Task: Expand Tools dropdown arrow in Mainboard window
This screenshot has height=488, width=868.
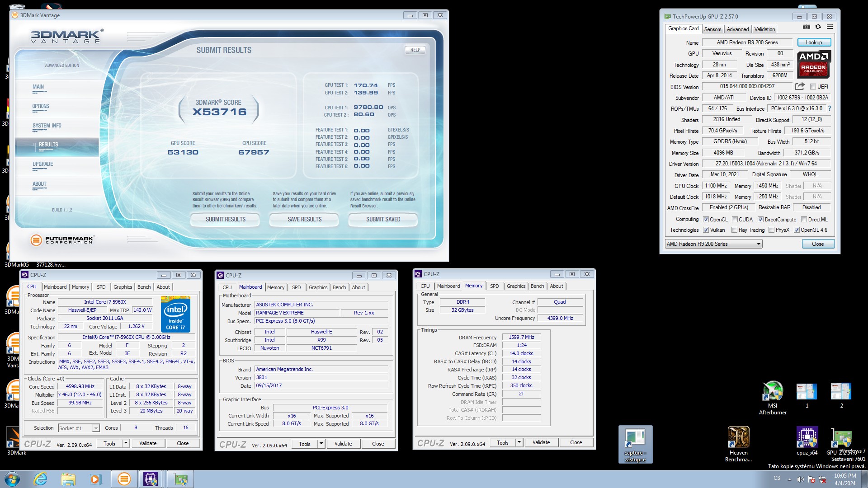Action: pyautogui.click(x=321, y=444)
